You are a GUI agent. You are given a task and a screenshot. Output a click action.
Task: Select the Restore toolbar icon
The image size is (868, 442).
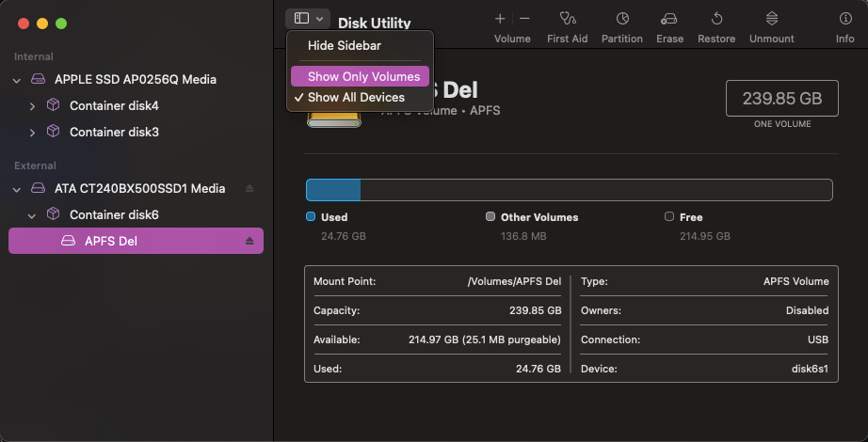coord(716,19)
